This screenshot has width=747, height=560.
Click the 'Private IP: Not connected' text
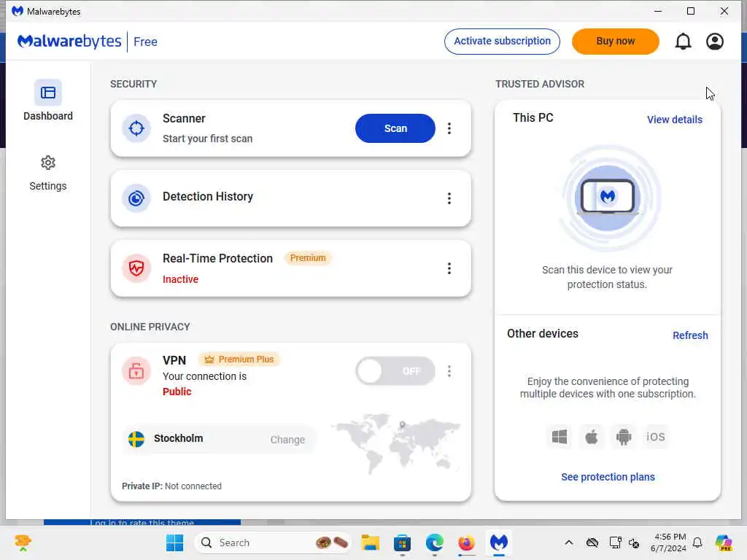click(171, 486)
